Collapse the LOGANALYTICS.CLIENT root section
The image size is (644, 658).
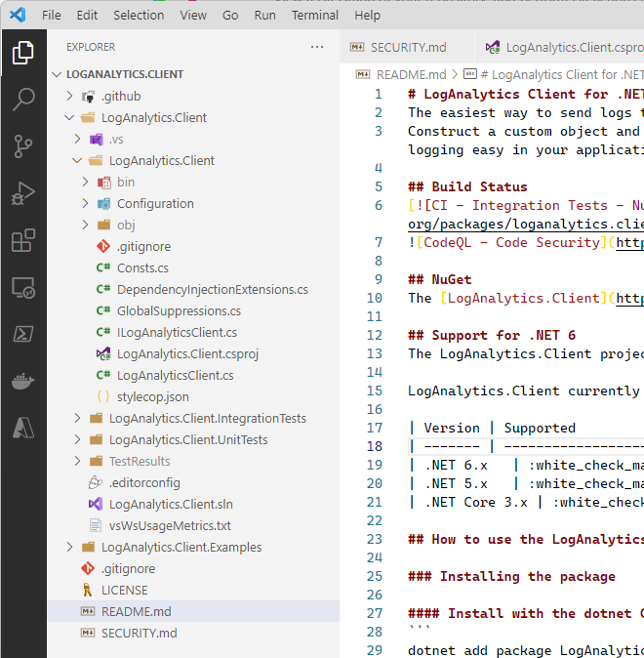(124, 74)
